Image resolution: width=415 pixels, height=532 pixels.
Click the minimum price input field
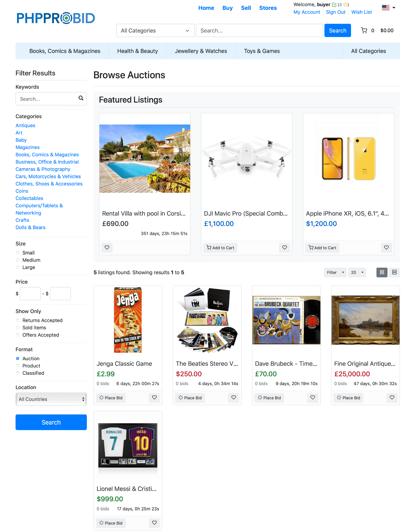click(30, 294)
